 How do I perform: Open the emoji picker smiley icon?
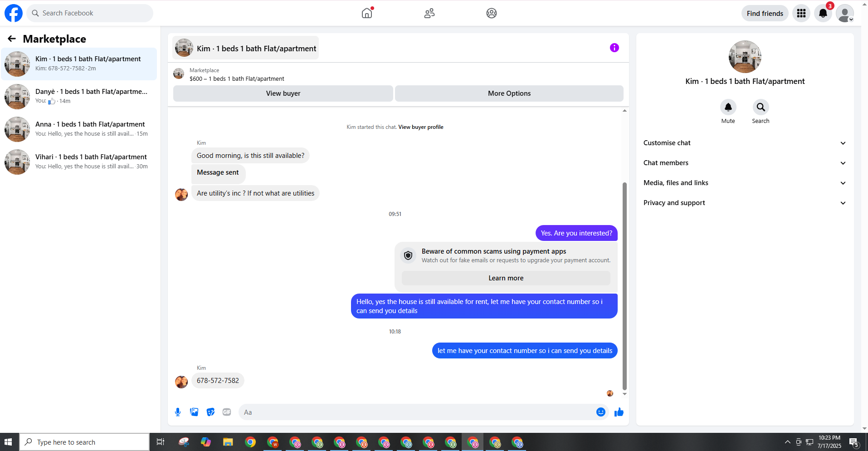[601, 412]
